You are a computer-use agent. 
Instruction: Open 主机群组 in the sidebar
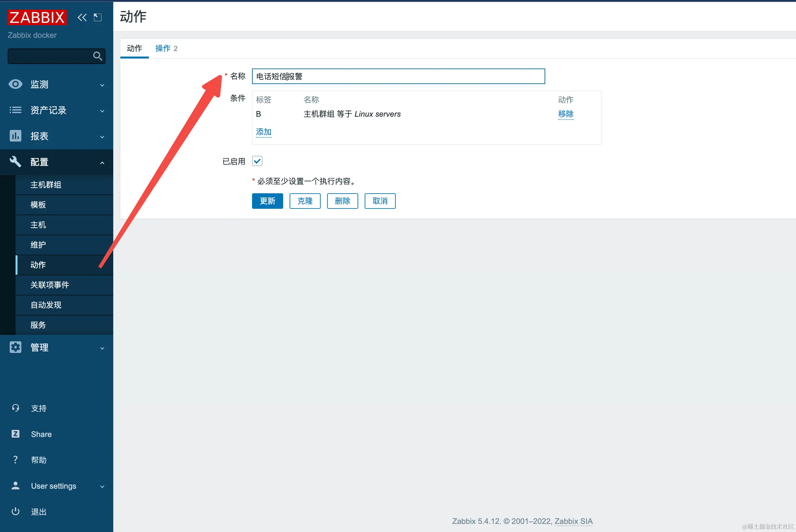pyautogui.click(x=46, y=185)
